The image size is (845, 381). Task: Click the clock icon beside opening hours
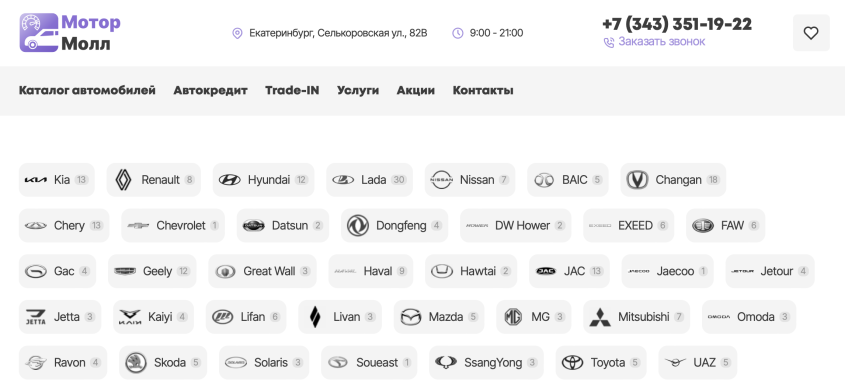pyautogui.click(x=458, y=33)
